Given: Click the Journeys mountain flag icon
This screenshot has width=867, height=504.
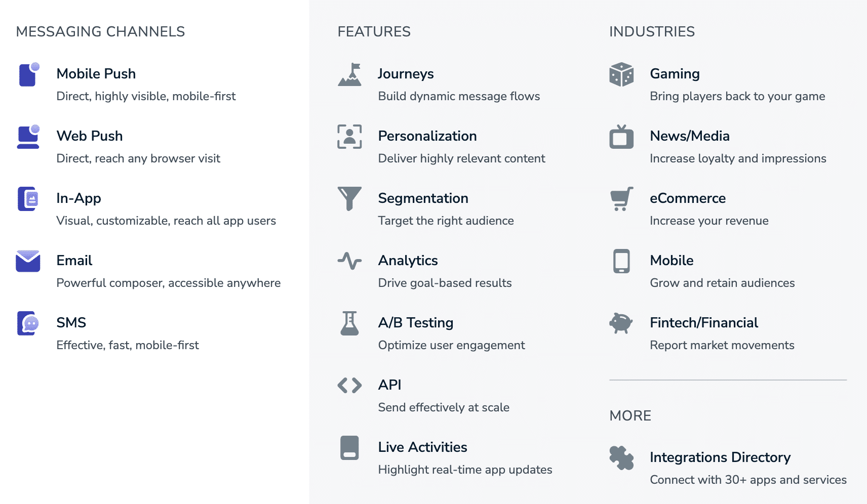Looking at the screenshot, I should click(350, 74).
